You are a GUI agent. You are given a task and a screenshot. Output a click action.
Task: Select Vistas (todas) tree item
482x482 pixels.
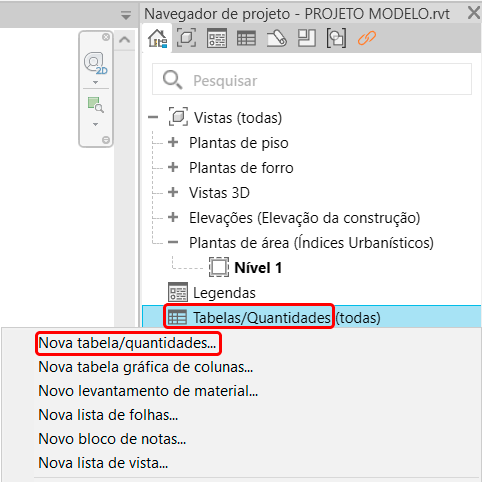238,118
